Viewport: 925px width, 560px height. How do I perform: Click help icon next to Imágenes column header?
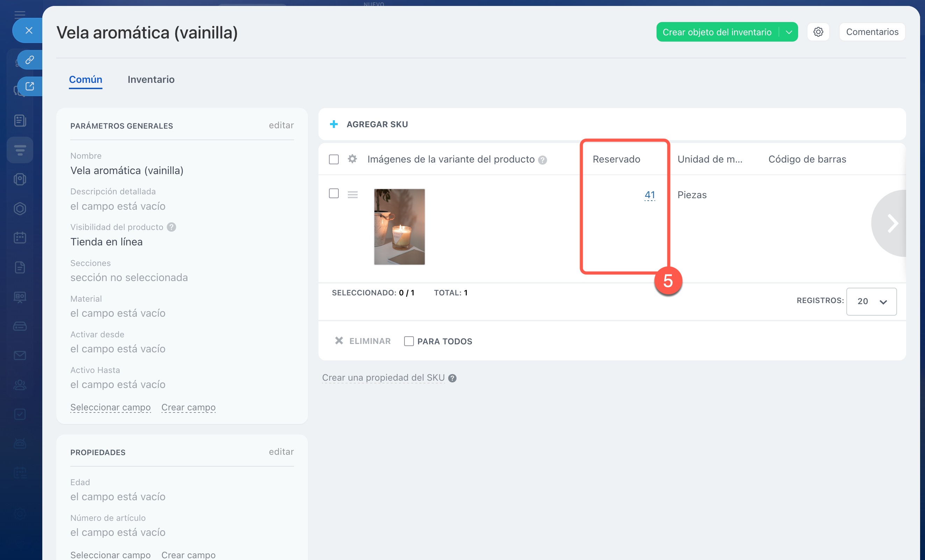click(543, 160)
